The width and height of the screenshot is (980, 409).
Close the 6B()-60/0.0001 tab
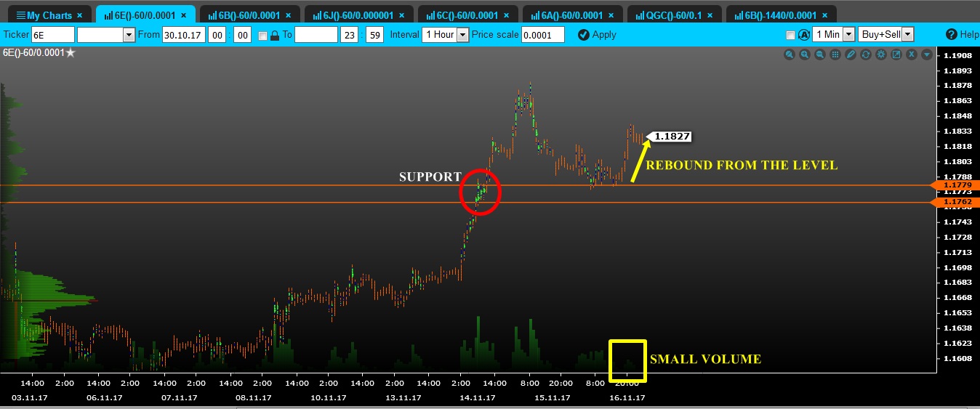click(x=287, y=15)
